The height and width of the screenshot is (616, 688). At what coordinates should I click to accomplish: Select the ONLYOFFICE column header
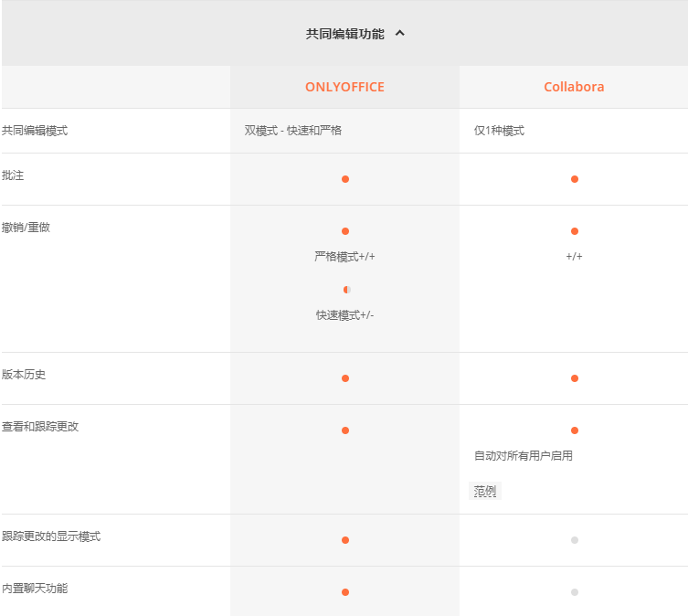(x=344, y=87)
